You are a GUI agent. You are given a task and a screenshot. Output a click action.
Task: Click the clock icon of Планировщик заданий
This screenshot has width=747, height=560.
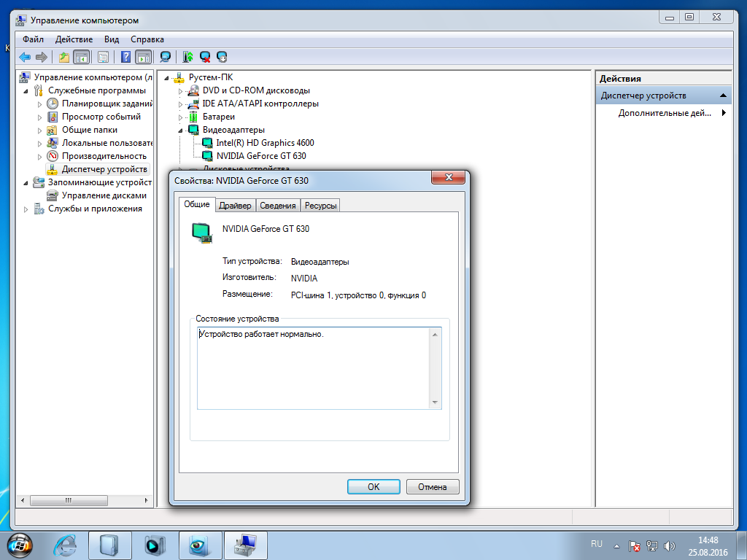point(53,104)
